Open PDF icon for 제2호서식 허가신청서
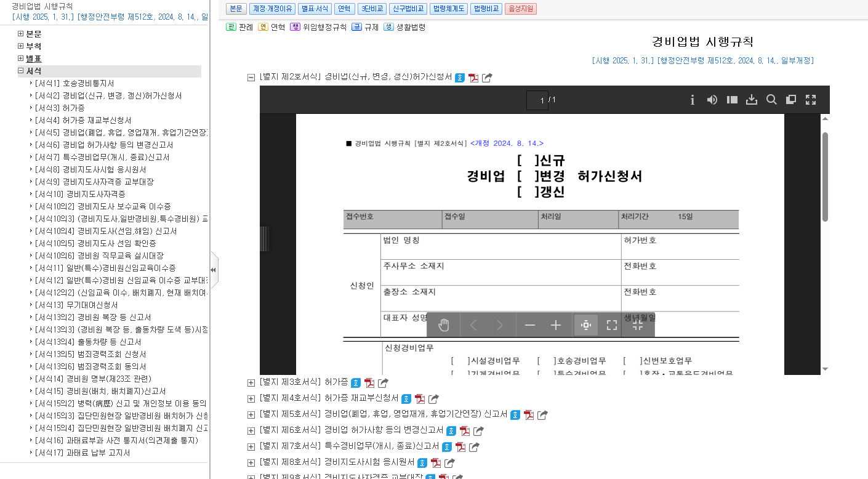Viewport: 868px width, 479px height. [x=473, y=78]
